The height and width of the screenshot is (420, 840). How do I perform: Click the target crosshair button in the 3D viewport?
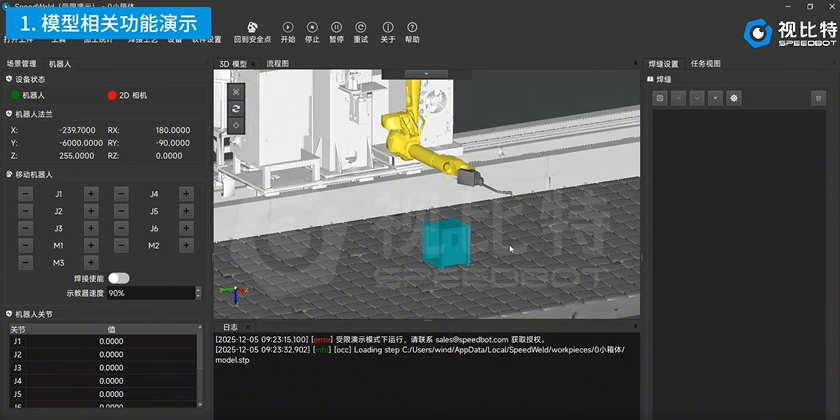coord(236,125)
